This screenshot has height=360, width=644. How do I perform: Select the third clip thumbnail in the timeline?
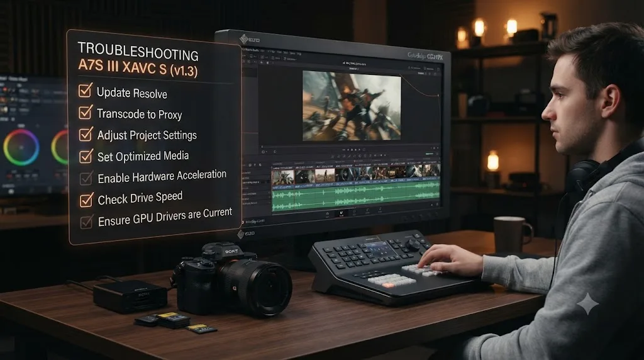click(x=325, y=176)
